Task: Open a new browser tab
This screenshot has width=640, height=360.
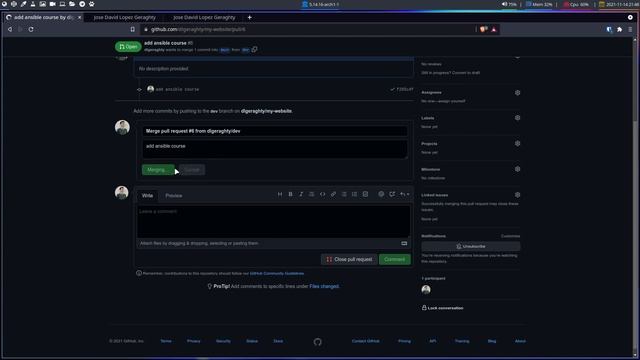Action: tap(249, 18)
